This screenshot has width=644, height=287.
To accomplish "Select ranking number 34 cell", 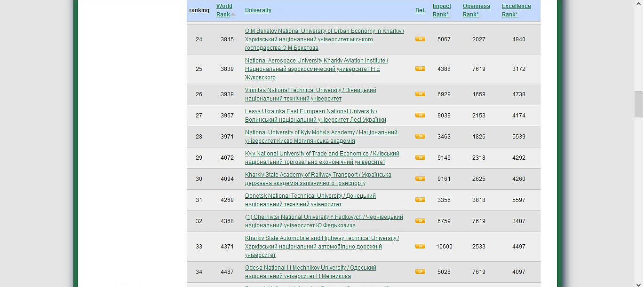I will coord(199,272).
